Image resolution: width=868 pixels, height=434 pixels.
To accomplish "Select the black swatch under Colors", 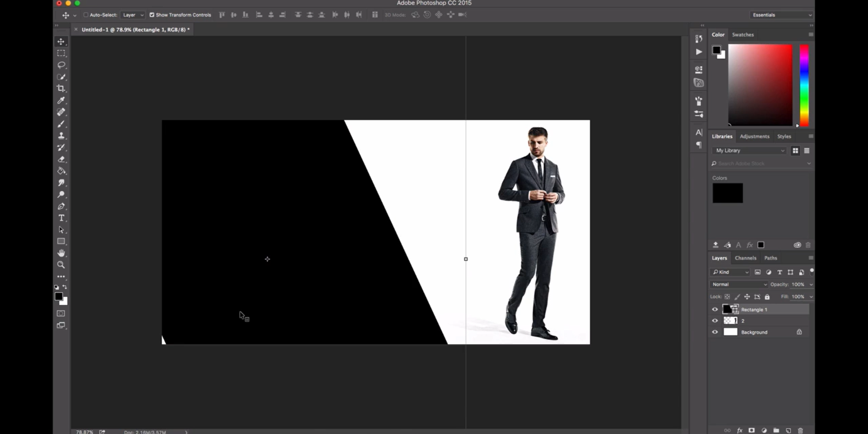I will click(x=727, y=193).
